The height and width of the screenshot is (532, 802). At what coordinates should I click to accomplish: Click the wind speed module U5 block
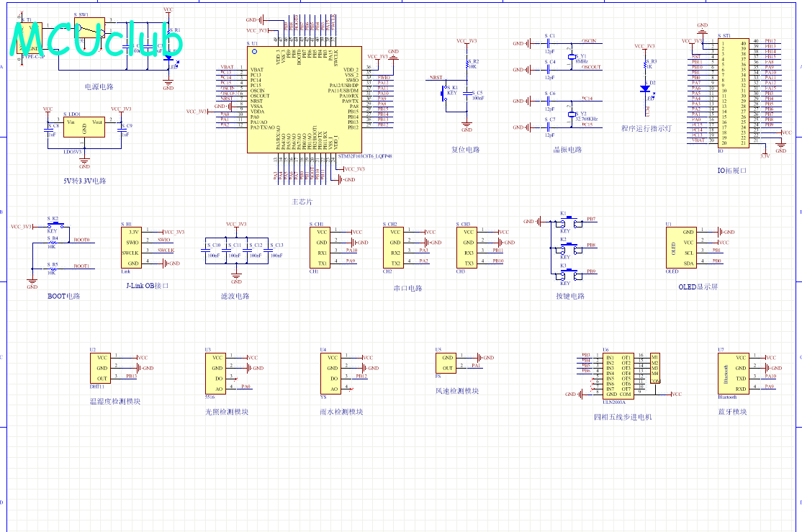point(447,363)
